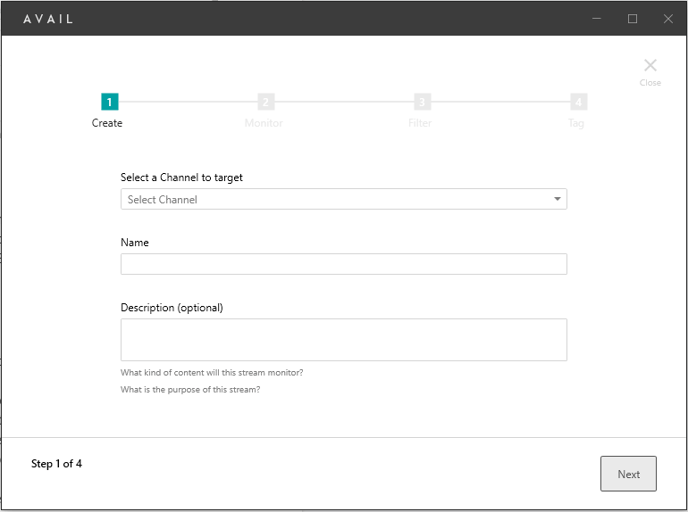Focus the Name text field
Screen dimensions: 688x512
tap(344, 264)
